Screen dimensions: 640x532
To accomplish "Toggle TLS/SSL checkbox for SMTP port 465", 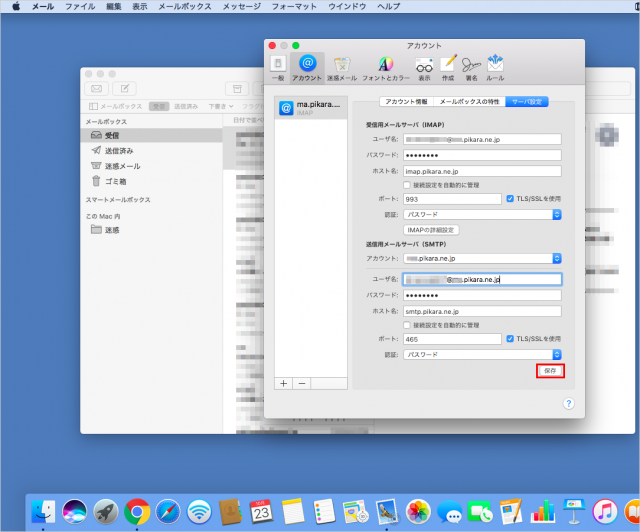I will [510, 339].
